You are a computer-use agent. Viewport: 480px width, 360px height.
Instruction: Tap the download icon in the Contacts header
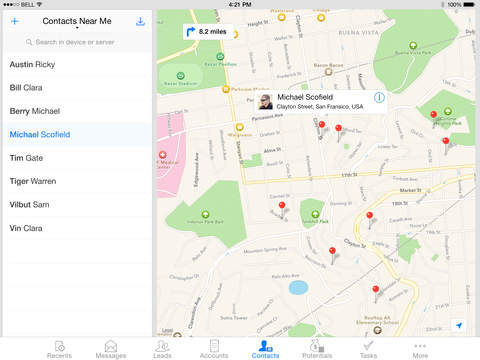pyautogui.click(x=141, y=21)
